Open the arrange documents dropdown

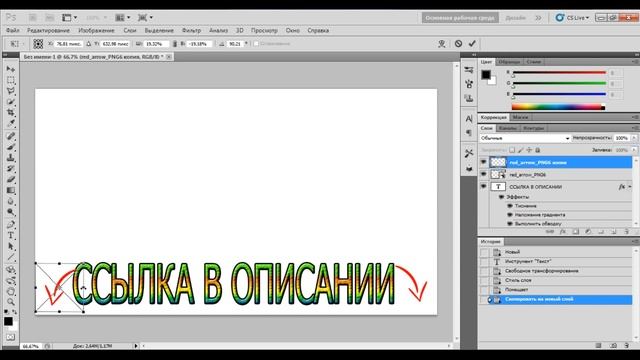click(x=122, y=18)
